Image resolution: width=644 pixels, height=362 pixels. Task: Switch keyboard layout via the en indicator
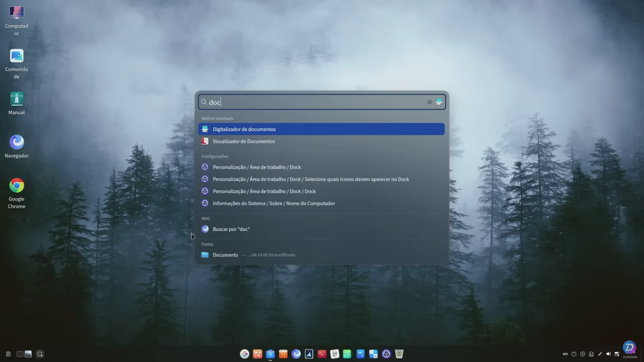[565, 354]
